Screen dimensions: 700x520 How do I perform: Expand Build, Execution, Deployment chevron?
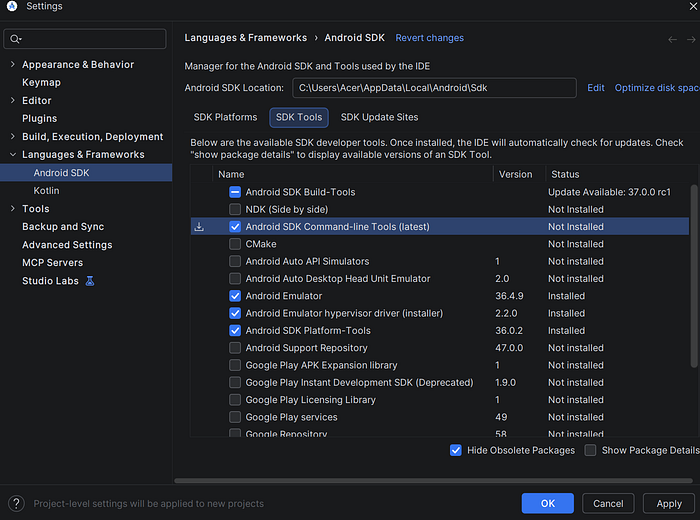pos(12,137)
